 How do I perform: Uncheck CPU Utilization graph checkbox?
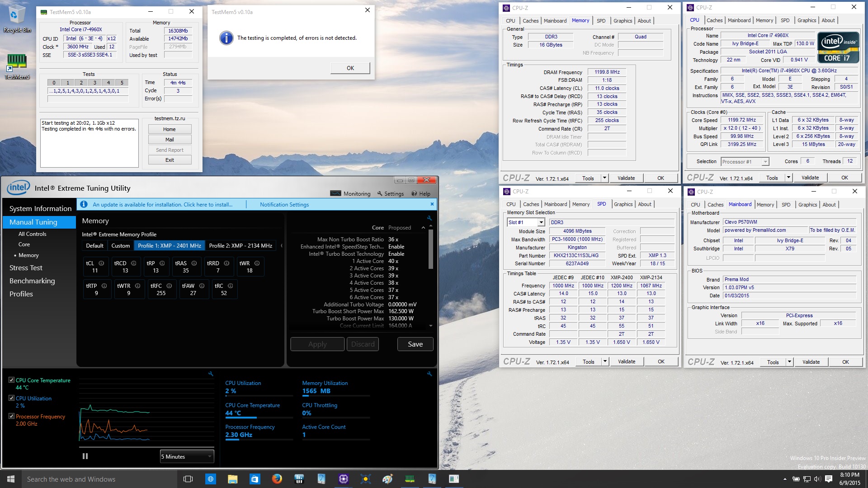[x=11, y=398]
